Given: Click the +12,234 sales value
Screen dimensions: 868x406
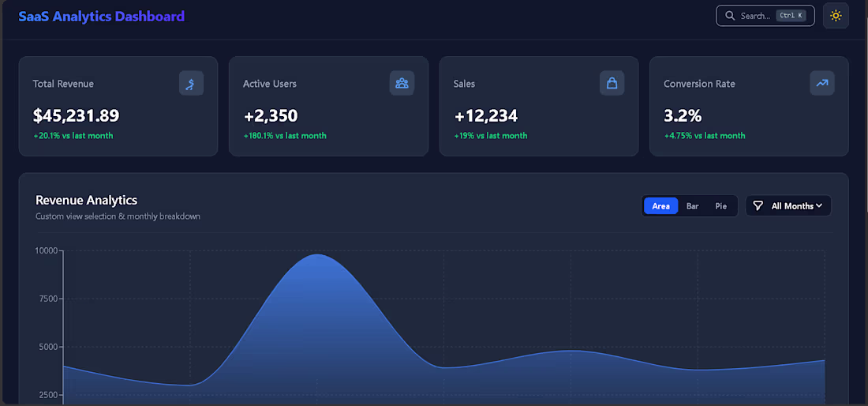Looking at the screenshot, I should (x=485, y=116).
